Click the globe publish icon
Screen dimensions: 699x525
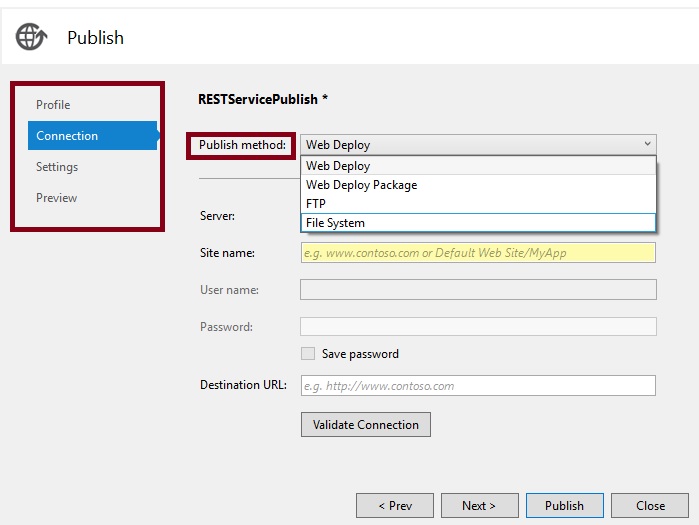(x=31, y=37)
